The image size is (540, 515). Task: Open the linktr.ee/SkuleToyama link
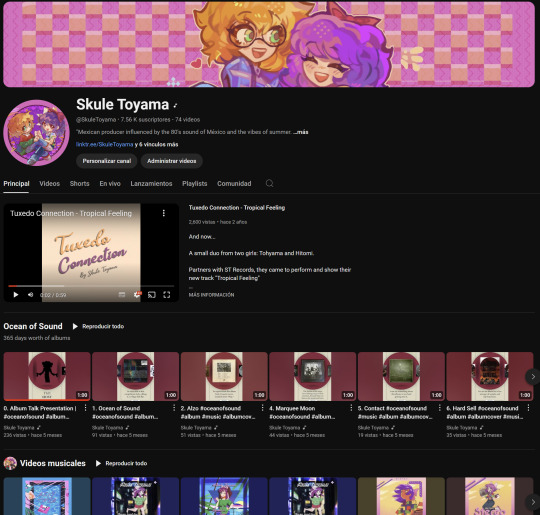pos(105,144)
